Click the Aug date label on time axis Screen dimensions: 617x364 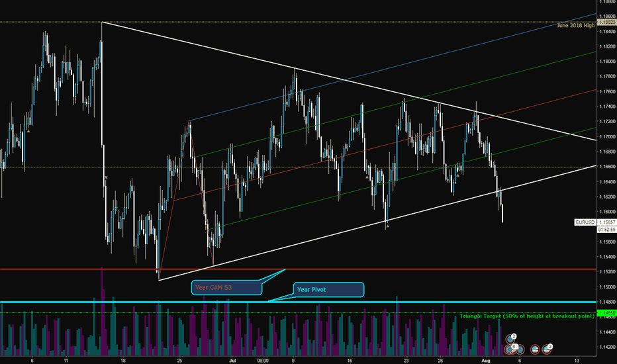click(x=486, y=361)
